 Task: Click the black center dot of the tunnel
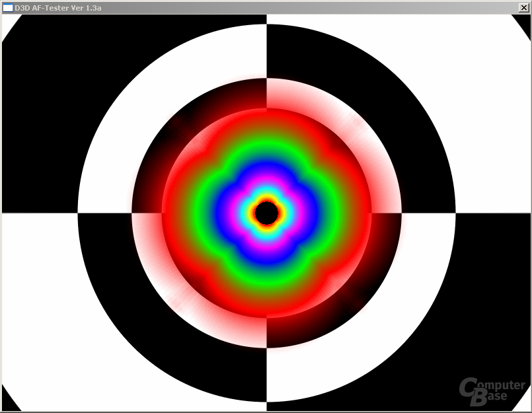click(x=267, y=213)
